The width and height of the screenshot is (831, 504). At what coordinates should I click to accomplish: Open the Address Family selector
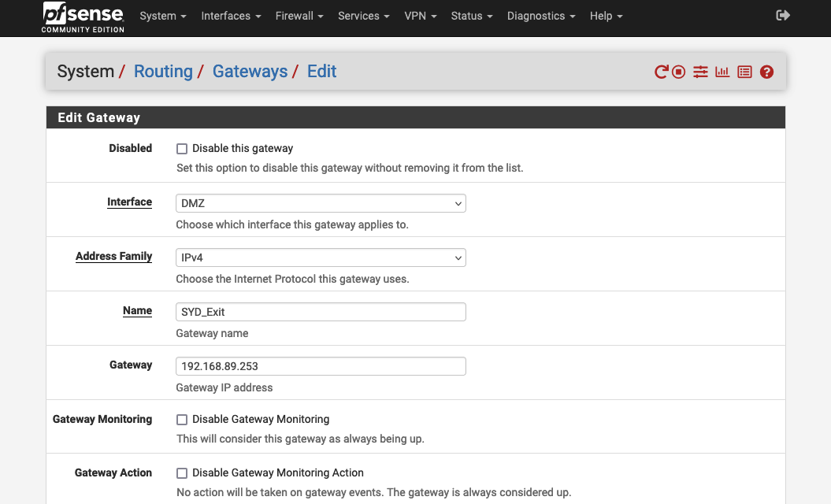pos(320,258)
